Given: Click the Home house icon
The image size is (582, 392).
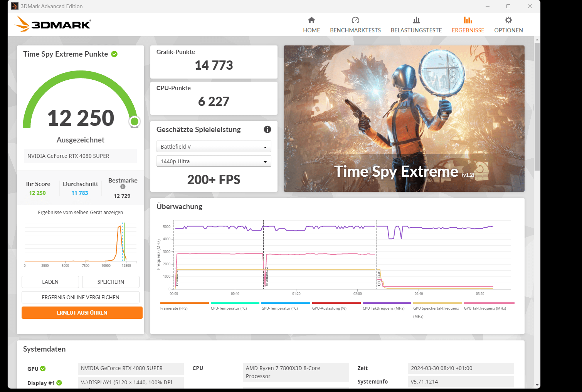Looking at the screenshot, I should [311, 20].
